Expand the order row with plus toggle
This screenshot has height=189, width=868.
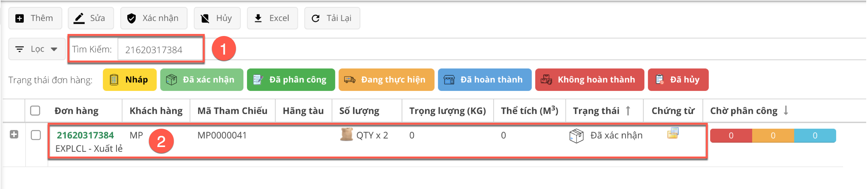14,134
